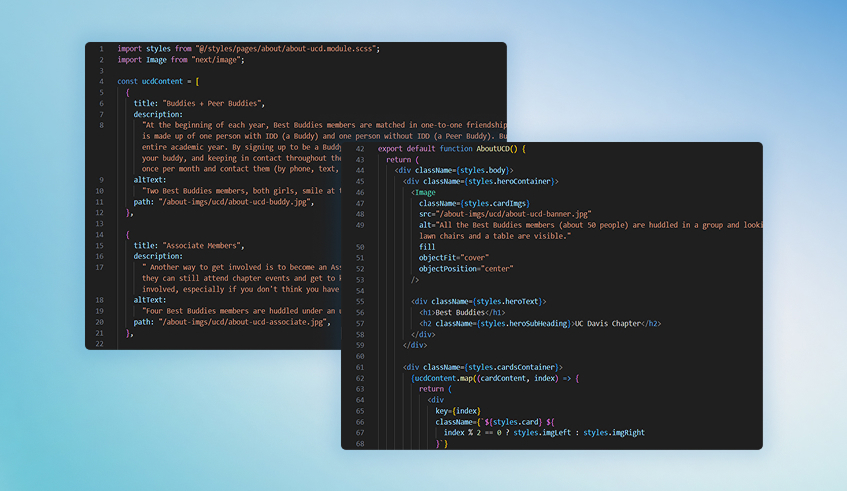The image size is (847, 491).
Task: Click the closing </div> on line 59
Action: (415, 345)
